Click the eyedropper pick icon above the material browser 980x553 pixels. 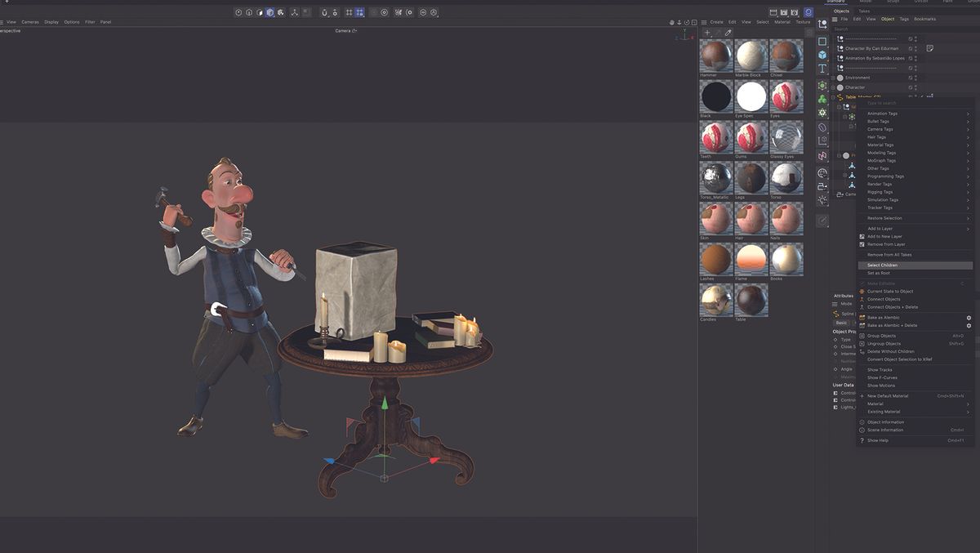click(728, 33)
